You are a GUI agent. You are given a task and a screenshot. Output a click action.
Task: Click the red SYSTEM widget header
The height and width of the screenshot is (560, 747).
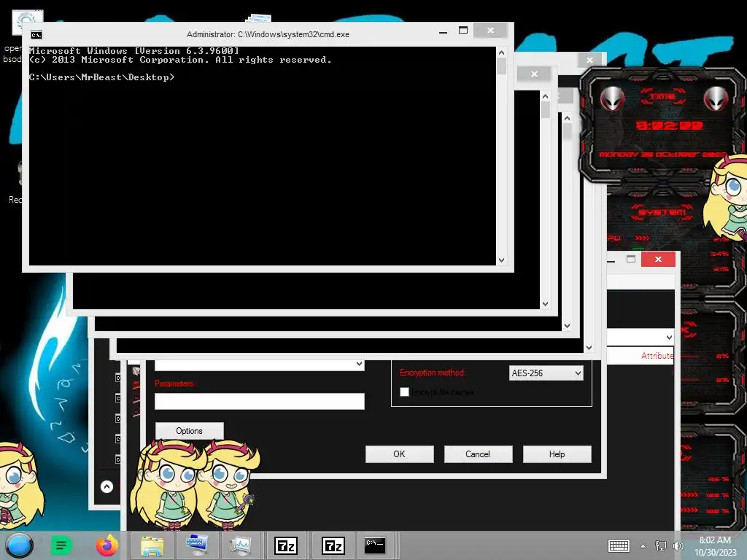point(662,212)
